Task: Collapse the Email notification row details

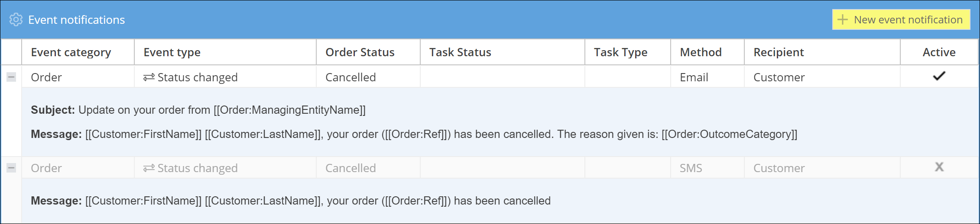Action: point(11,77)
